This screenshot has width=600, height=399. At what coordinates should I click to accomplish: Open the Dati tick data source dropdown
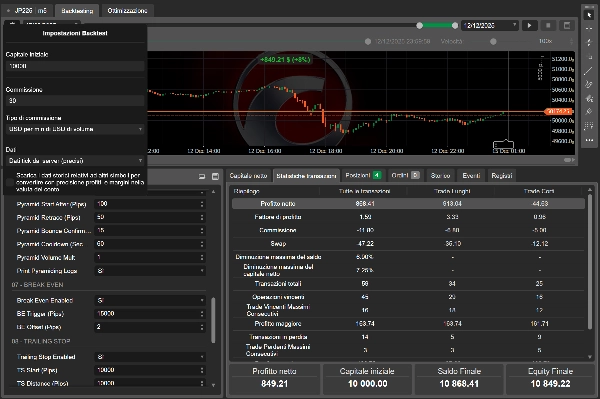pyautogui.click(x=75, y=161)
